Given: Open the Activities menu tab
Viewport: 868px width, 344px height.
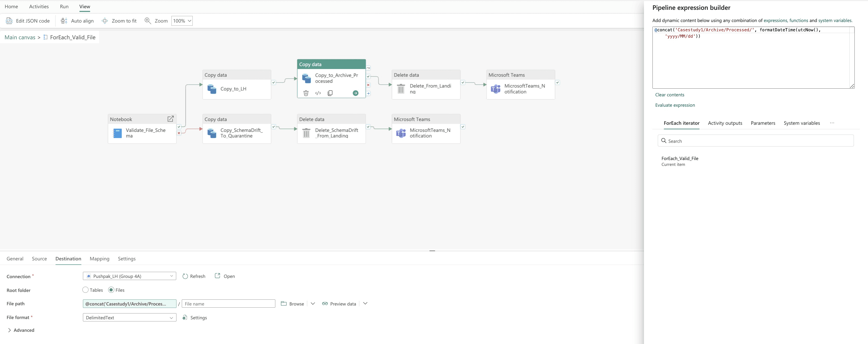Looking at the screenshot, I should pyautogui.click(x=39, y=6).
